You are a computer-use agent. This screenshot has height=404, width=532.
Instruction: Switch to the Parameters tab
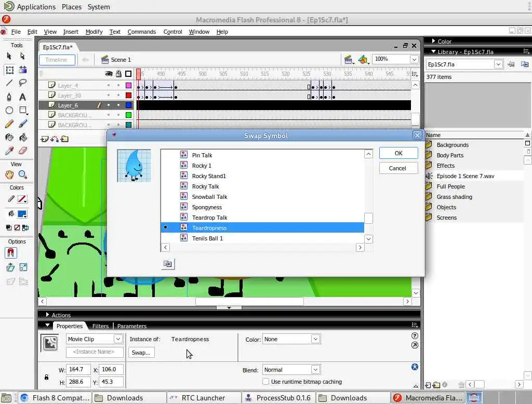click(131, 326)
